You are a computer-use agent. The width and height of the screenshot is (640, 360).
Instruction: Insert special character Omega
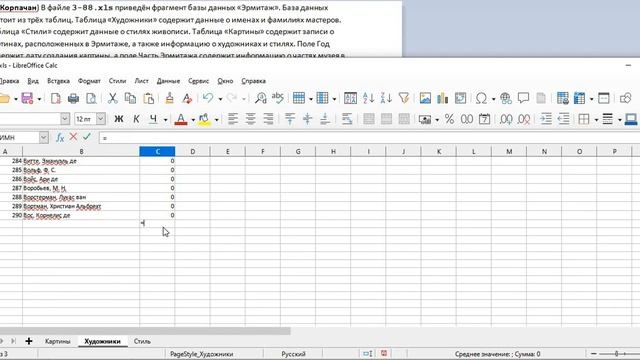tap(481, 98)
